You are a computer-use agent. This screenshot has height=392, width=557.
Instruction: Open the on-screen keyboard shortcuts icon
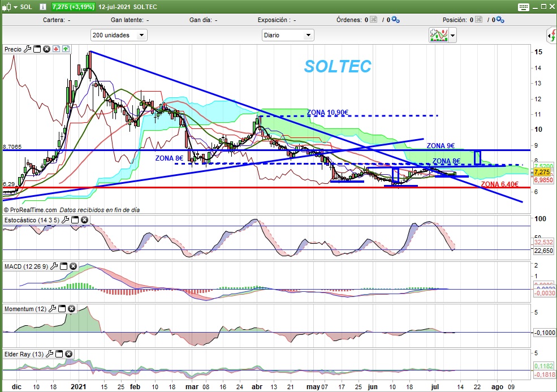tap(524, 7)
